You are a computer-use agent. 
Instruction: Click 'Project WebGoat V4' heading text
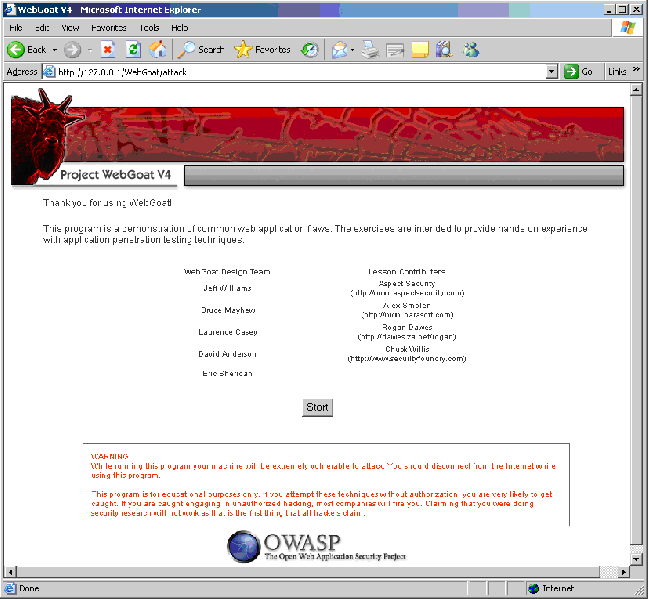(115, 175)
